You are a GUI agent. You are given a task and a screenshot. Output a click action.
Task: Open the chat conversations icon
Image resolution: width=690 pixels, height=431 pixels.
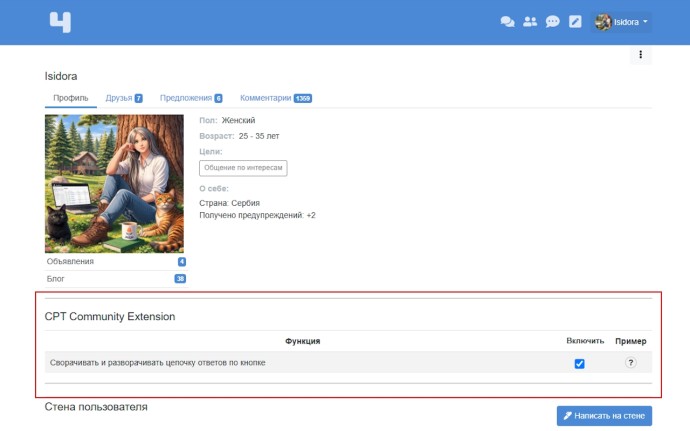pos(507,22)
